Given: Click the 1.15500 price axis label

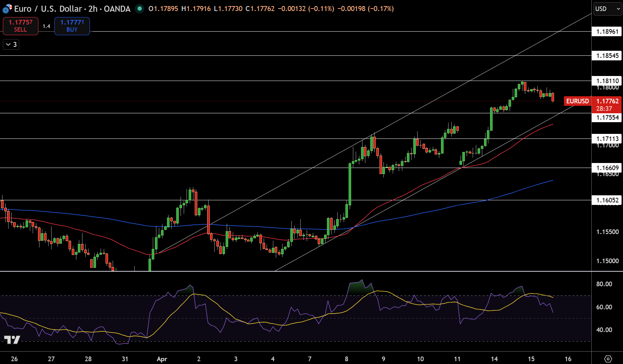Looking at the screenshot, I should click(x=607, y=232).
